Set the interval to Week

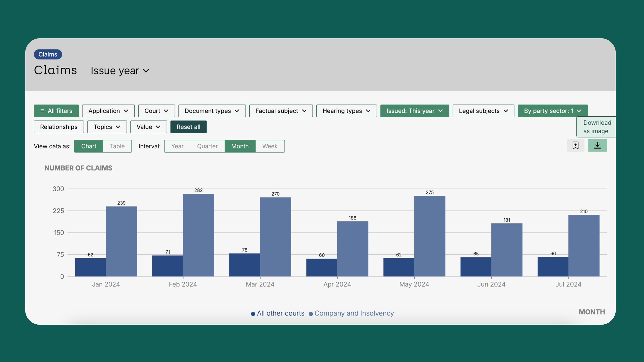[x=270, y=146]
